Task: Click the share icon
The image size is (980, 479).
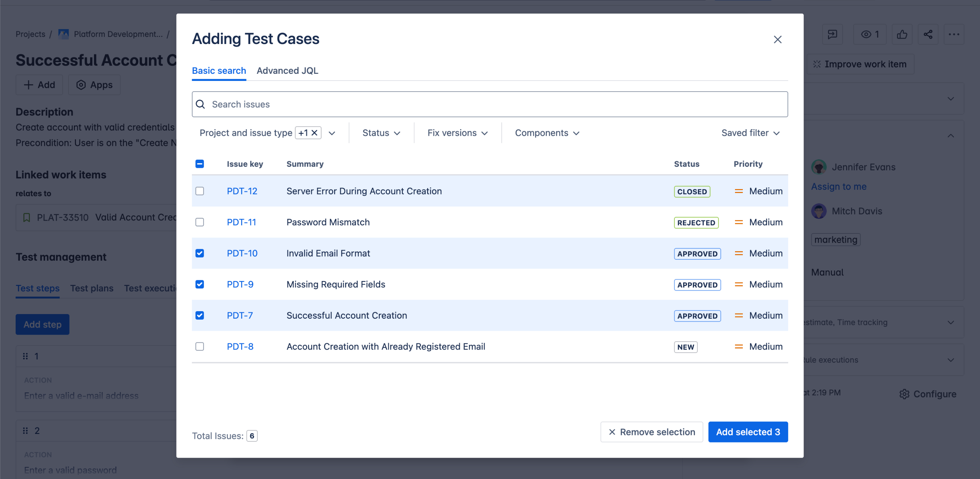Action: pyautogui.click(x=927, y=34)
